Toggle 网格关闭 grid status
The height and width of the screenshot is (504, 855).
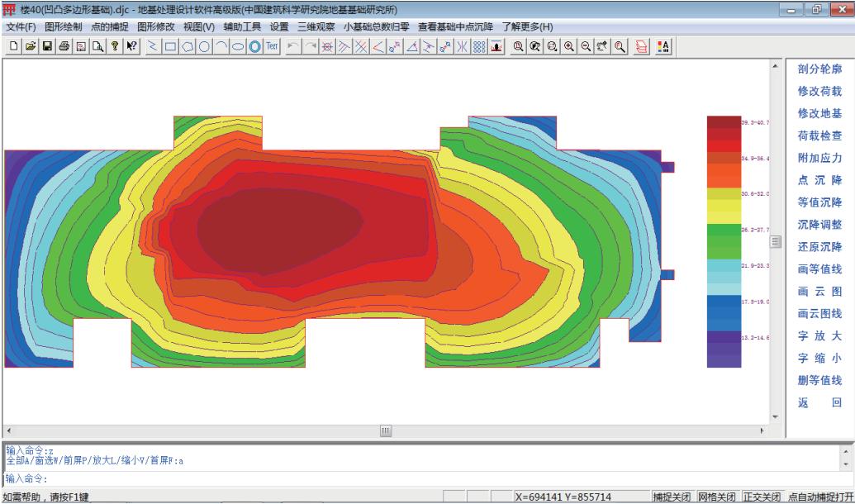(716, 497)
